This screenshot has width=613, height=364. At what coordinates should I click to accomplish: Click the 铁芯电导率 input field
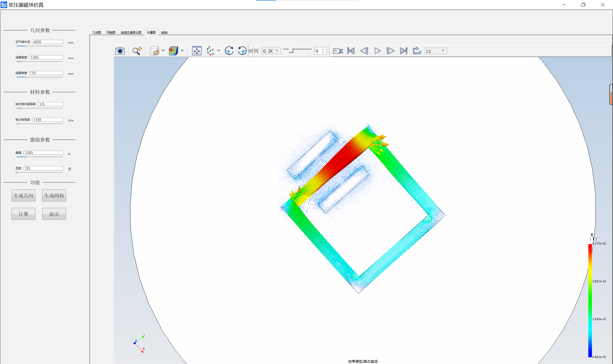[x=48, y=120]
